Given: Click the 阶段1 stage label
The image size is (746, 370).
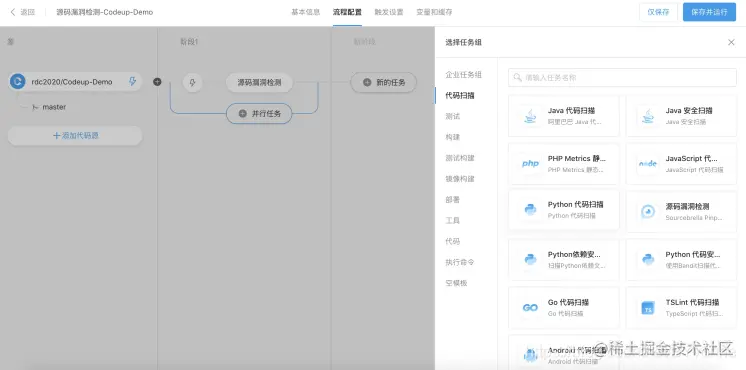Looking at the screenshot, I should [x=189, y=42].
